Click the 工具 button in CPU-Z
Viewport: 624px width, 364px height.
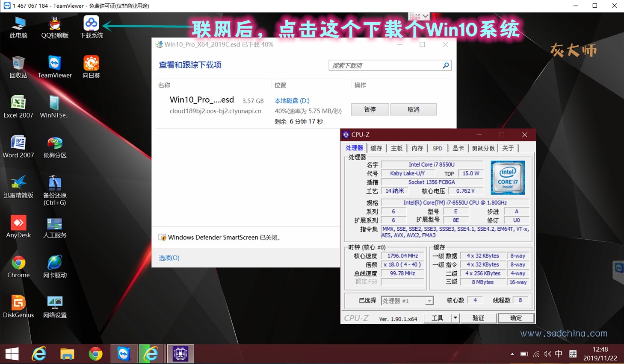pos(438,318)
